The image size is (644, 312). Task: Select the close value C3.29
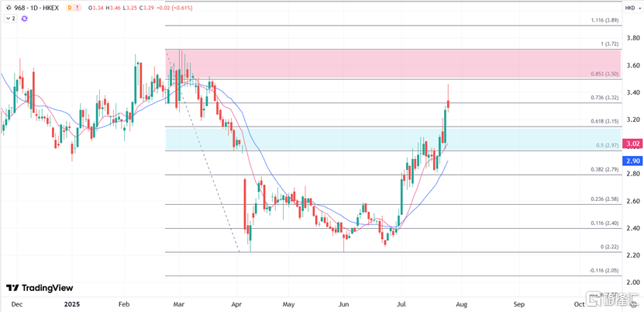[146, 8]
